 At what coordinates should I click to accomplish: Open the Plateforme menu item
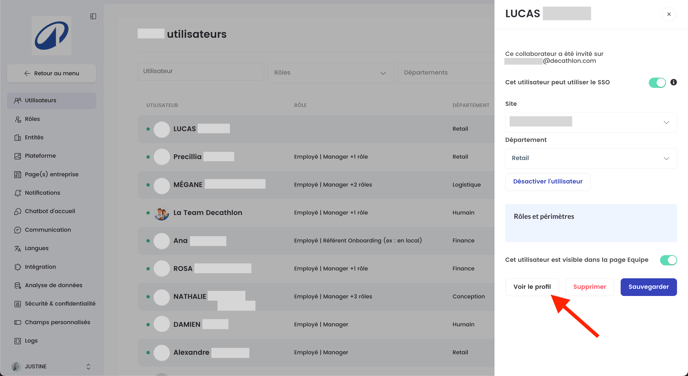click(x=52, y=156)
